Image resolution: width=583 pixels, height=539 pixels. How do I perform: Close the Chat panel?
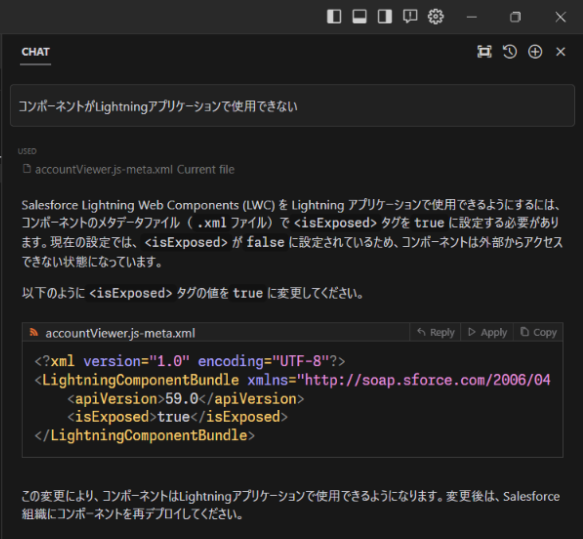click(x=560, y=52)
